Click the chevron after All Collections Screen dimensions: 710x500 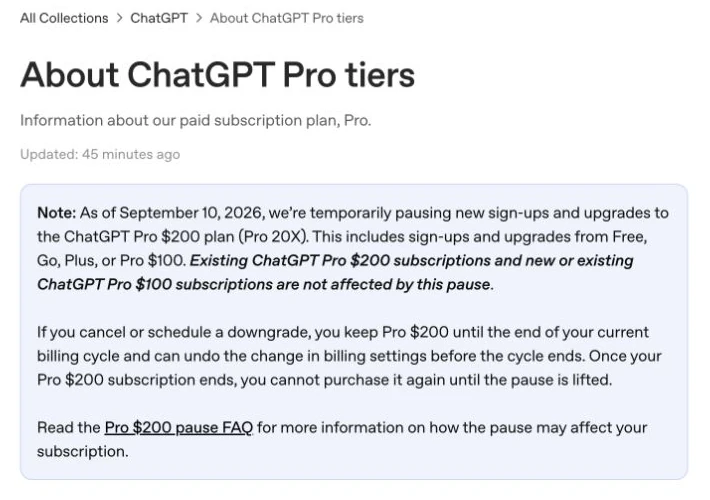(120, 18)
